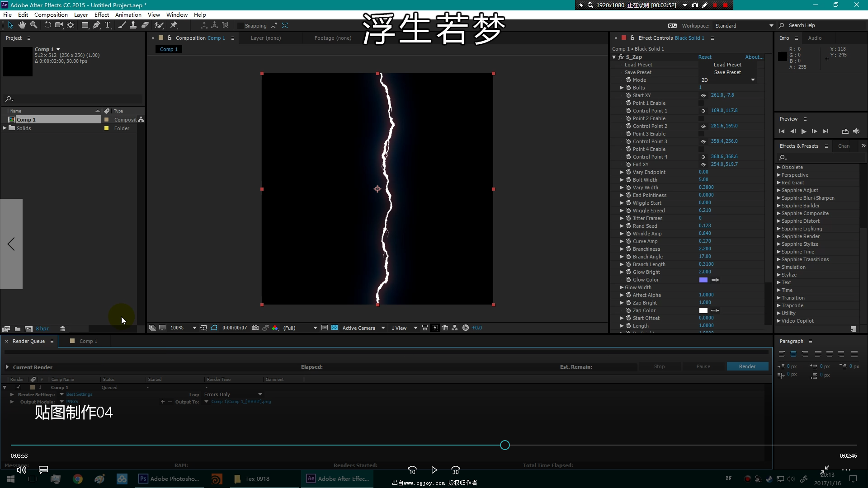Screen dimensions: 868x488
Task: Take a snapshot with camera icon
Action: 255,328
